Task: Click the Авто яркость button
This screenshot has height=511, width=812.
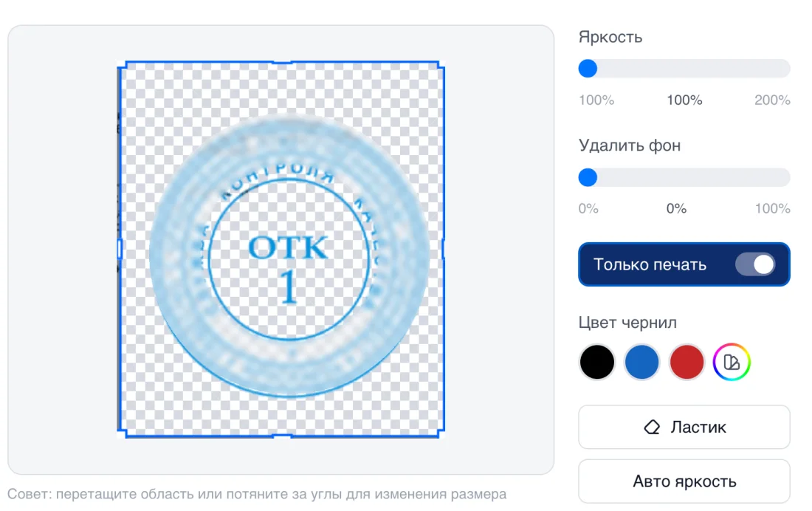Action: (684, 481)
